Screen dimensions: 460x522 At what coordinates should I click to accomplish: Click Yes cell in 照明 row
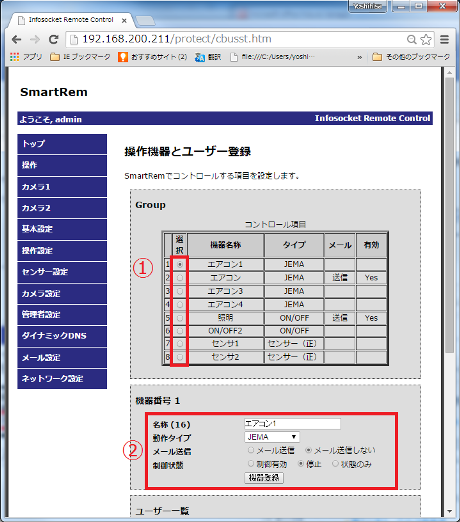tap(371, 318)
